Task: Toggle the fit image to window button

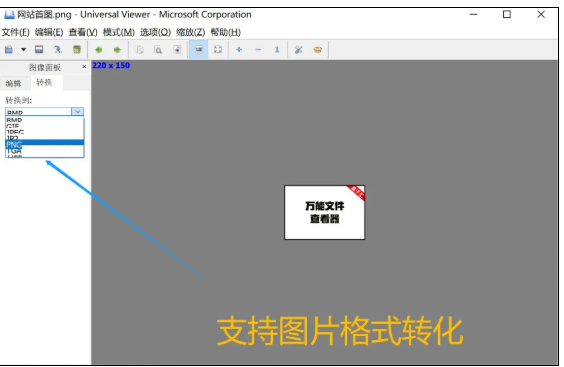Action: pos(199,50)
